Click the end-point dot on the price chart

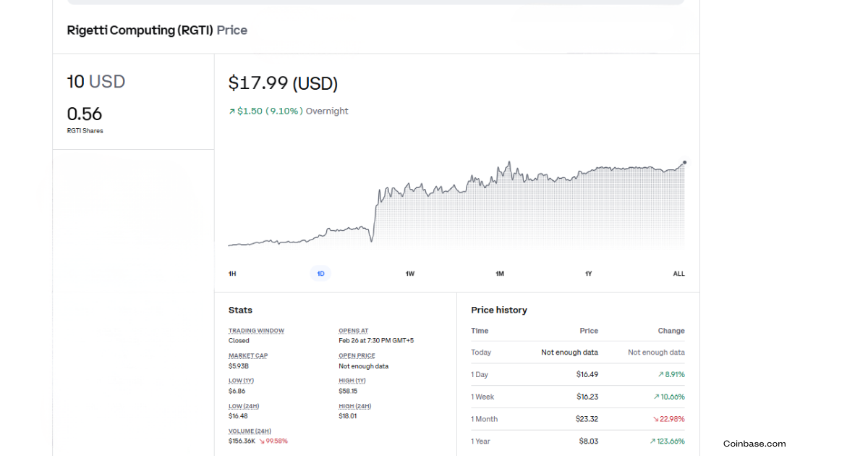(x=684, y=163)
